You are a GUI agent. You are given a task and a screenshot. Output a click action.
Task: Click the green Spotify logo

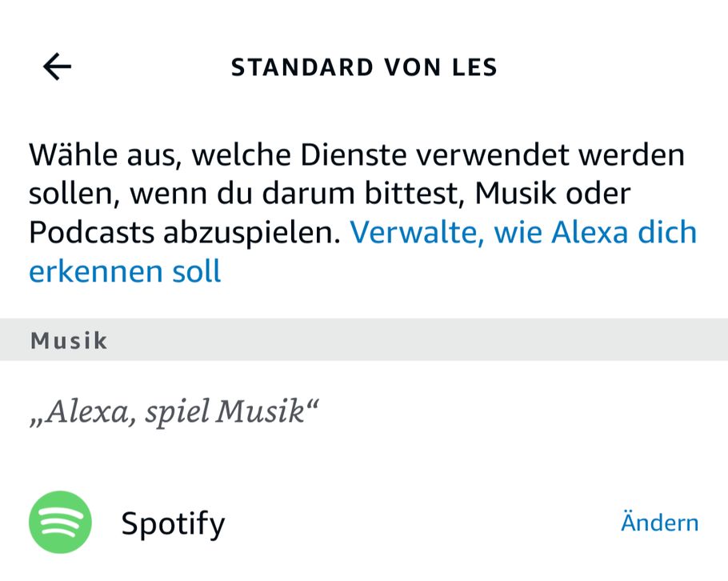click(60, 523)
